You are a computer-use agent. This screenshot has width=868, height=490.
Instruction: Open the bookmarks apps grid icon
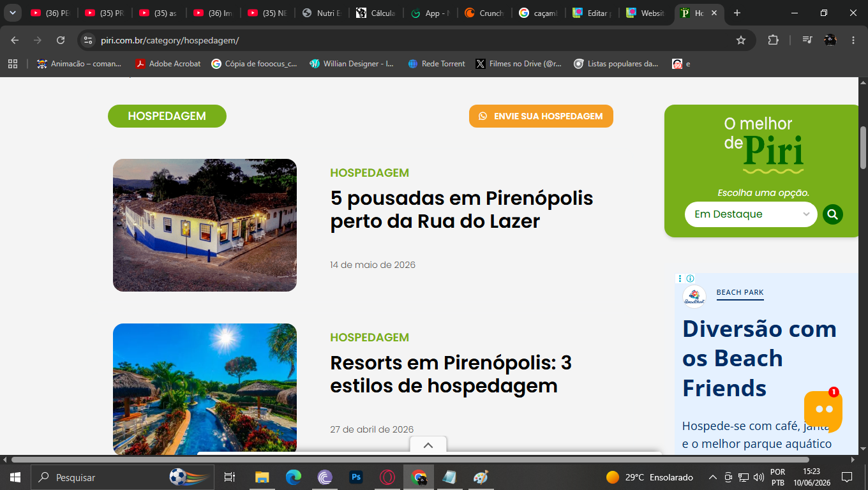pos(12,64)
